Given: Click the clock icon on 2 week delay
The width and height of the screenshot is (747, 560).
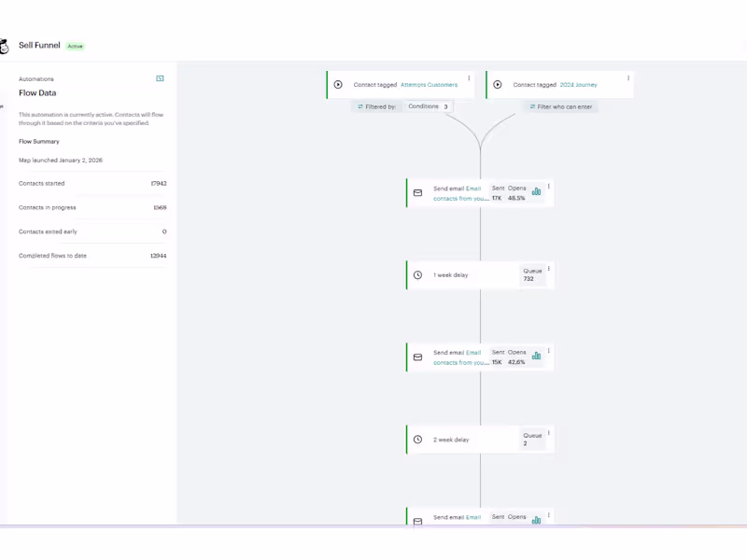Looking at the screenshot, I should point(417,440).
